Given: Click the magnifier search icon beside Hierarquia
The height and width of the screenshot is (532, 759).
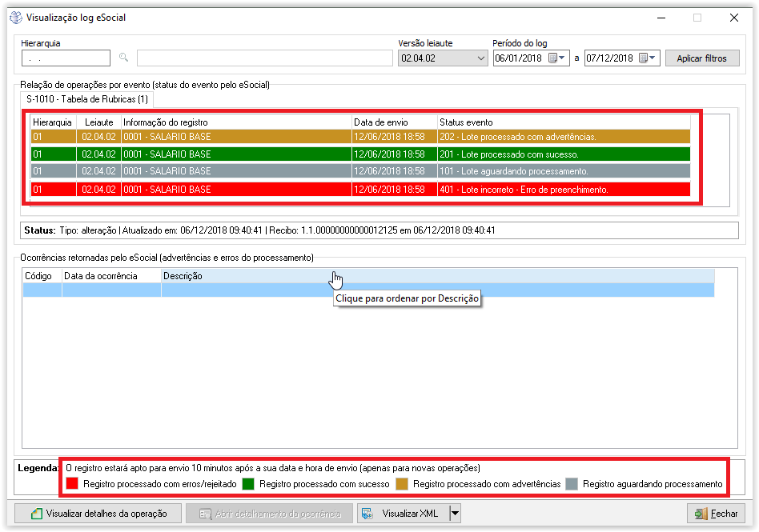Looking at the screenshot, I should click(123, 58).
